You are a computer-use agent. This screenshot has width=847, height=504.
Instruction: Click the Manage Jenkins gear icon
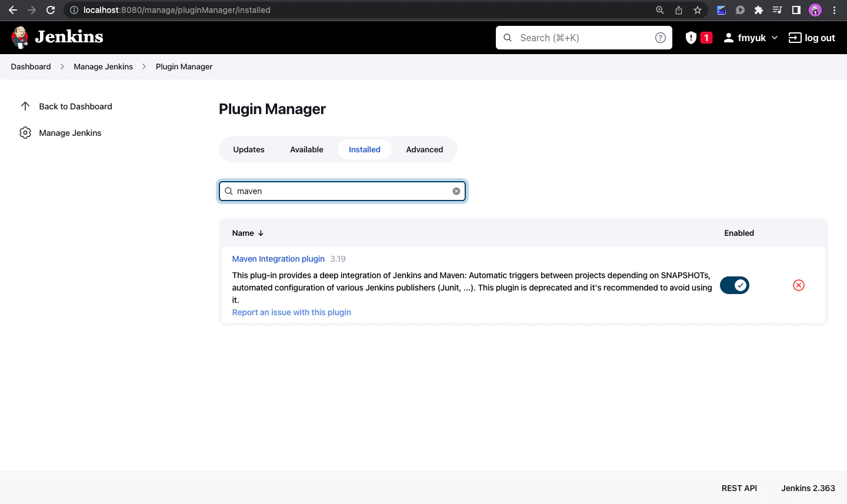click(x=25, y=133)
